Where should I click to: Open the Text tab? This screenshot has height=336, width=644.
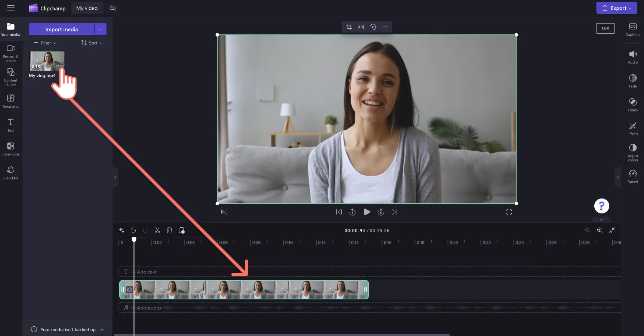10,125
